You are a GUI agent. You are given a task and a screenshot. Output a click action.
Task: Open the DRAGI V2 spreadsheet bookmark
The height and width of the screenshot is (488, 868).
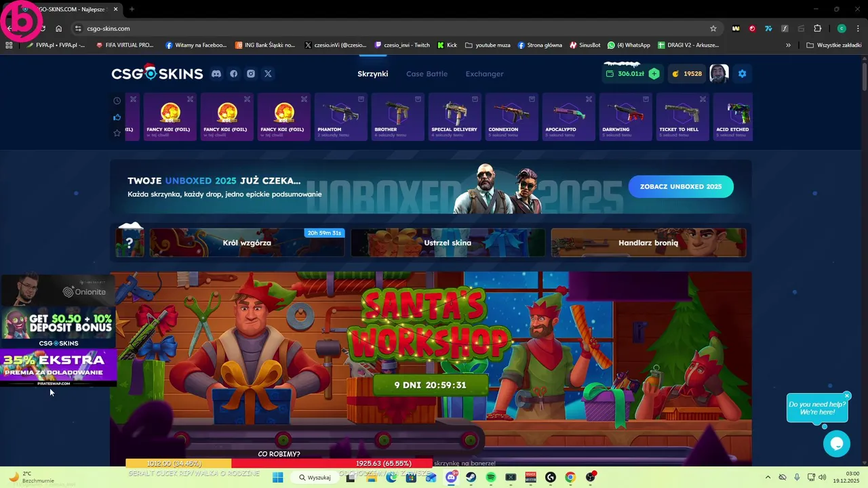click(688, 45)
